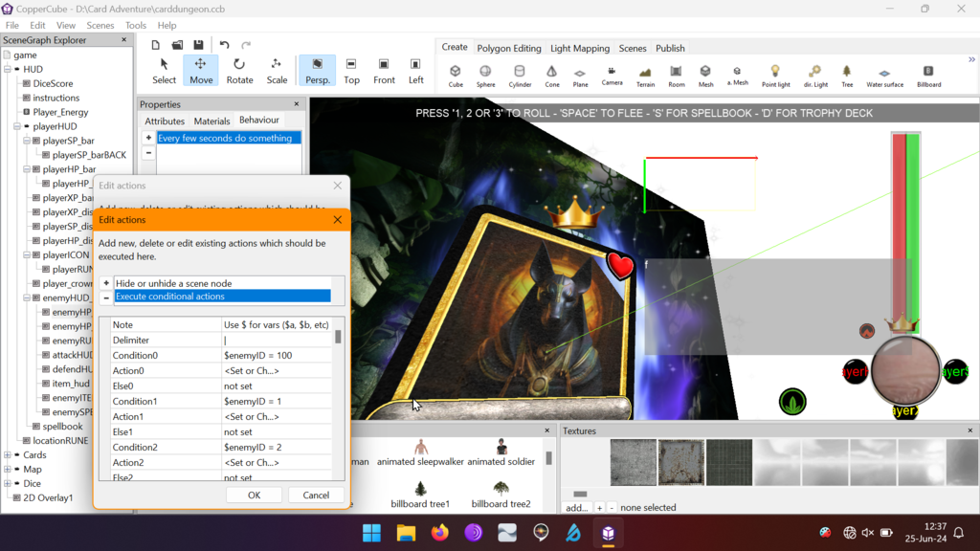980x551 pixels.
Task: Open the Materials tab in Properties
Action: [x=212, y=121]
